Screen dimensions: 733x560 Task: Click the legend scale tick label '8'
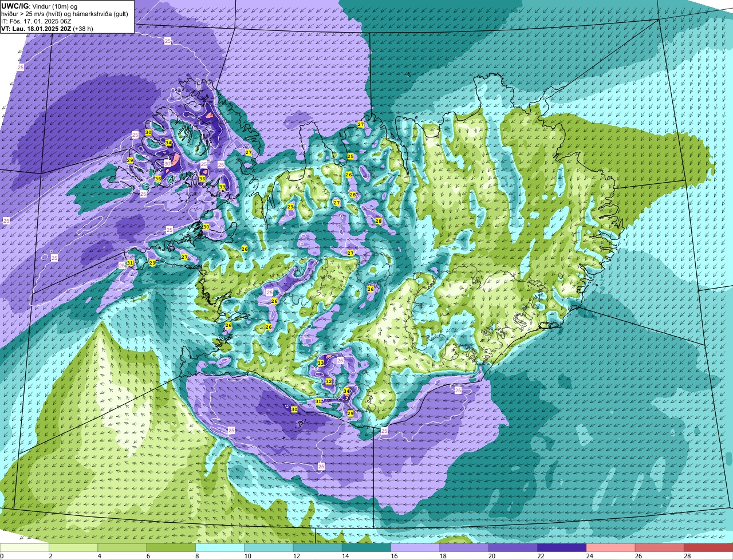tap(197, 556)
